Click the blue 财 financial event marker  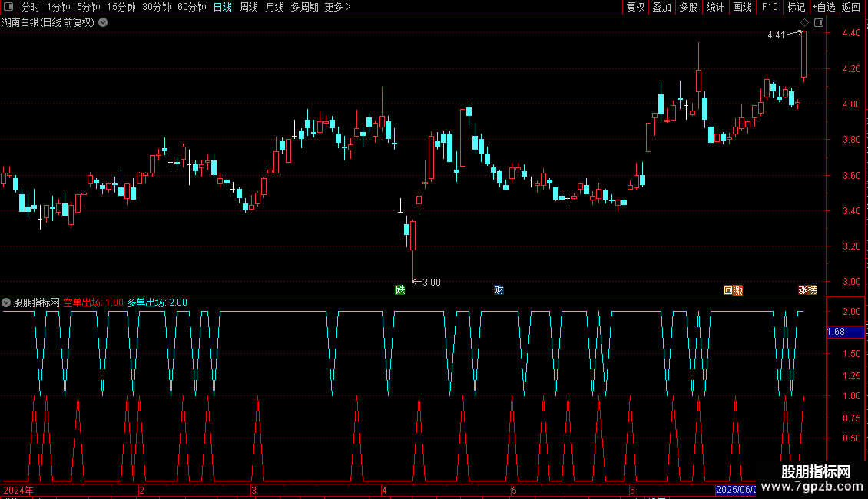point(499,290)
